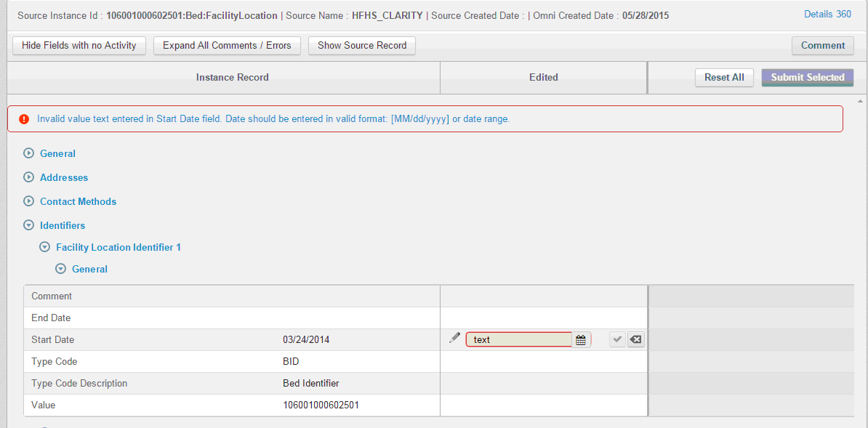Collapse the Identifiers section
Screen dimensions: 868x428
point(29,225)
